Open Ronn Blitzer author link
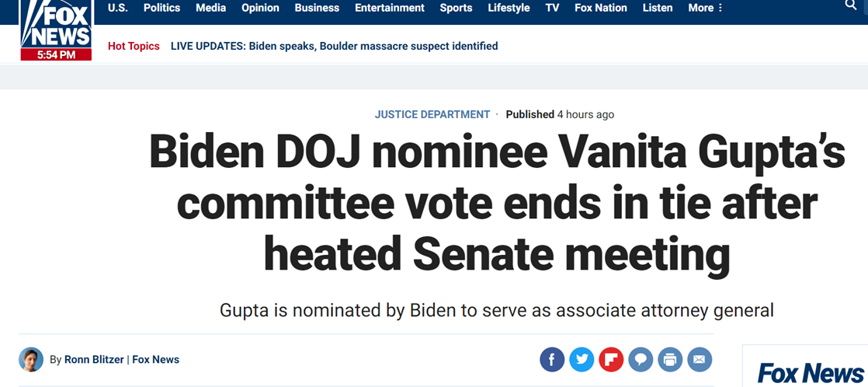868x387 pixels. pyautogui.click(x=95, y=360)
